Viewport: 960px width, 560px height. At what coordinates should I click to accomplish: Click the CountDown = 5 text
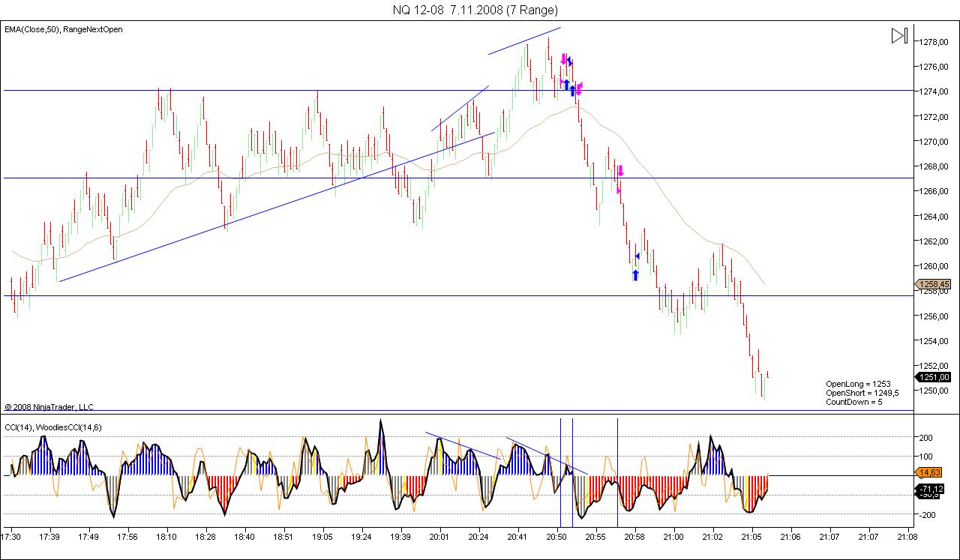pyautogui.click(x=854, y=402)
